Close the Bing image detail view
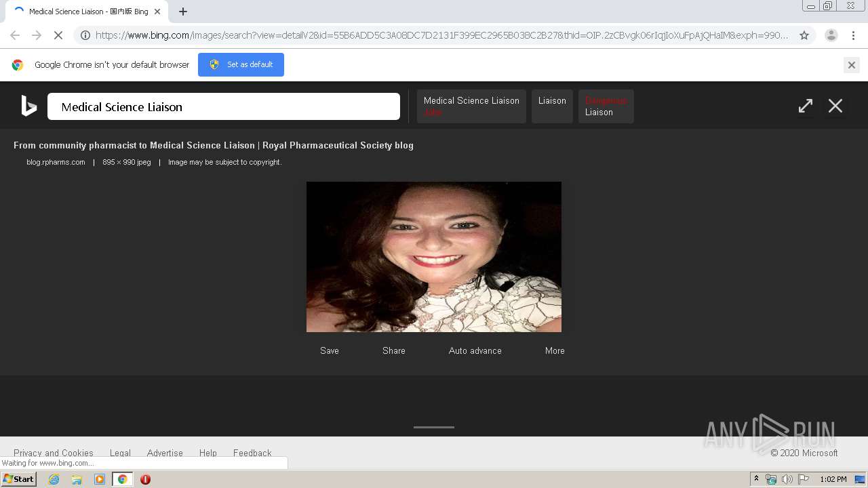 [835, 106]
